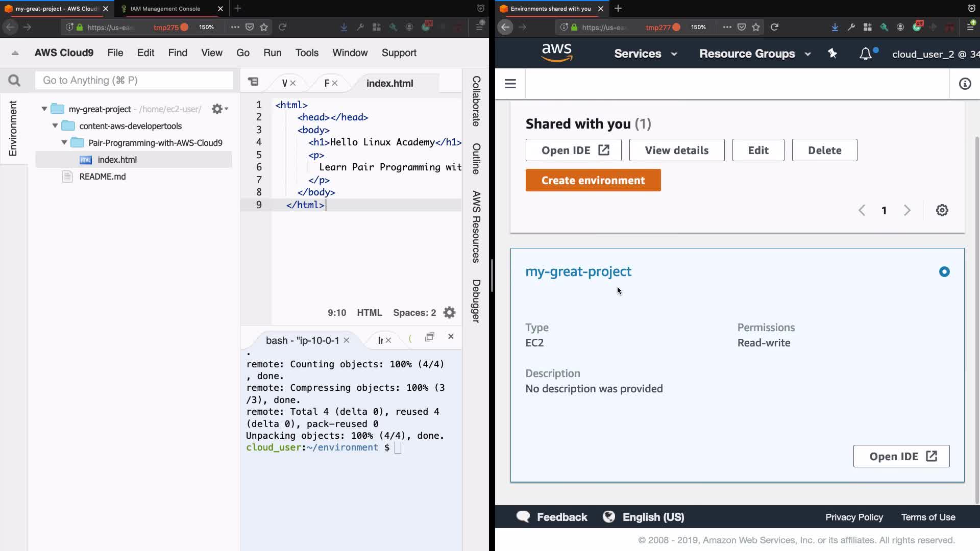Collapse the content-aws-developertools folder
The image size is (980, 551).
coord(55,126)
